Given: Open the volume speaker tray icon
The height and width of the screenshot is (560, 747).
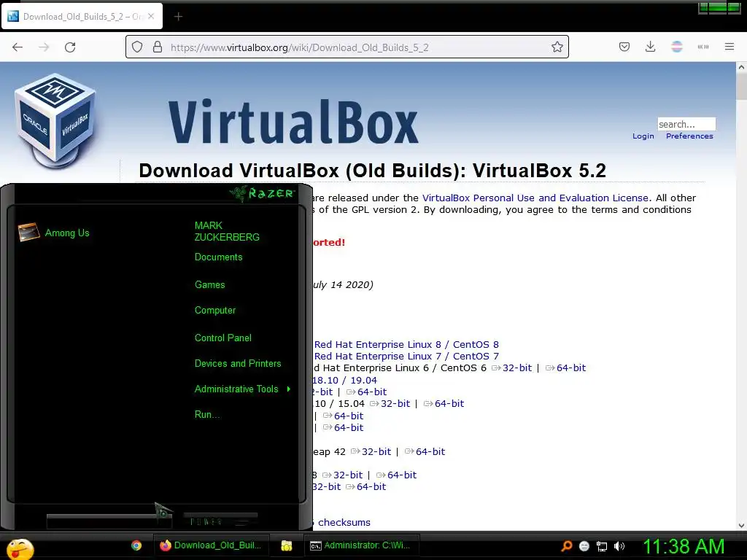Looking at the screenshot, I should [619, 546].
